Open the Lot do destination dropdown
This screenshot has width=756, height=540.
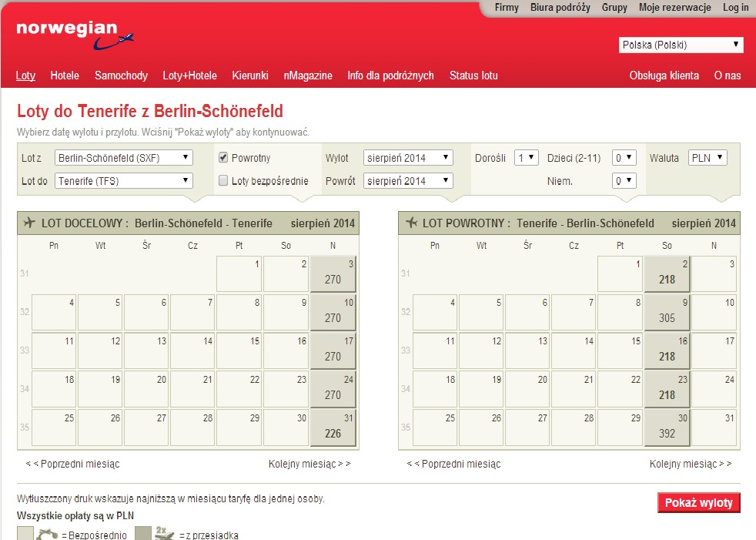tap(123, 181)
